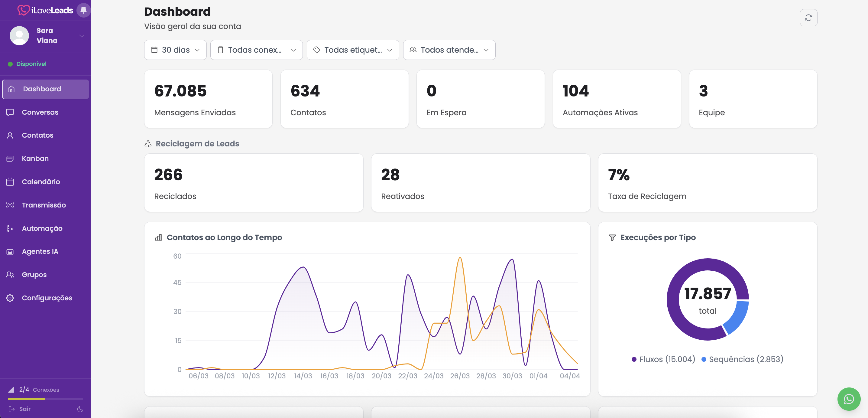Click the people icon in attendants filter
868x418 pixels.
tap(413, 50)
